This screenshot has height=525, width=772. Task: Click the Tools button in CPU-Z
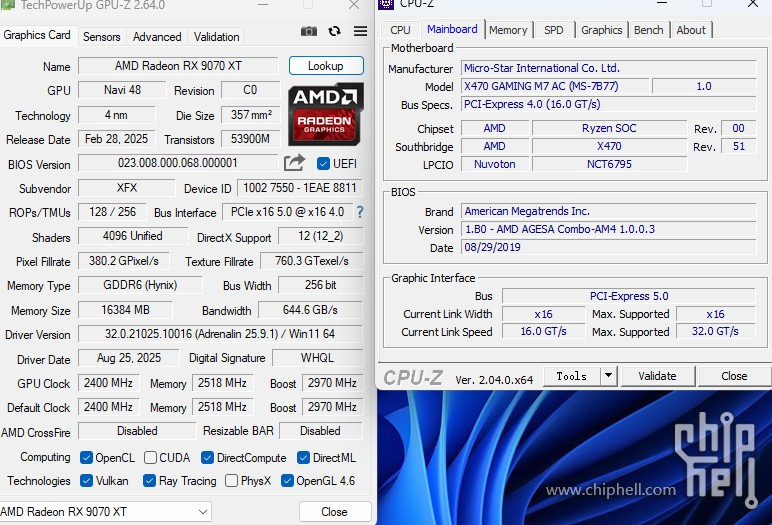[x=571, y=376]
